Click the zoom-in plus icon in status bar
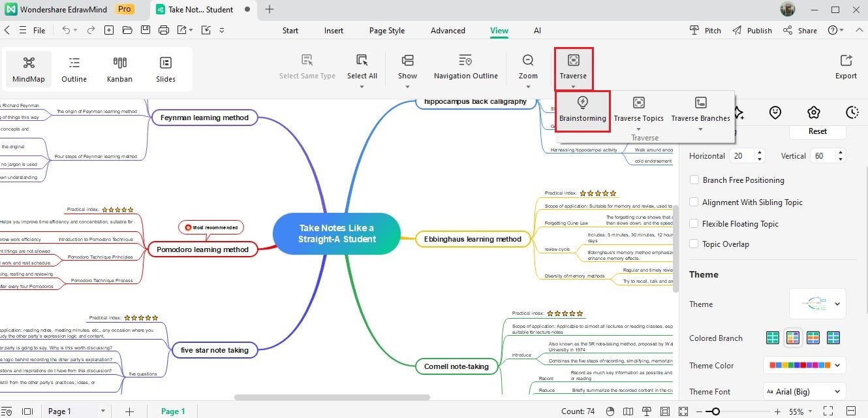This screenshot has width=868, height=418. coord(777,411)
